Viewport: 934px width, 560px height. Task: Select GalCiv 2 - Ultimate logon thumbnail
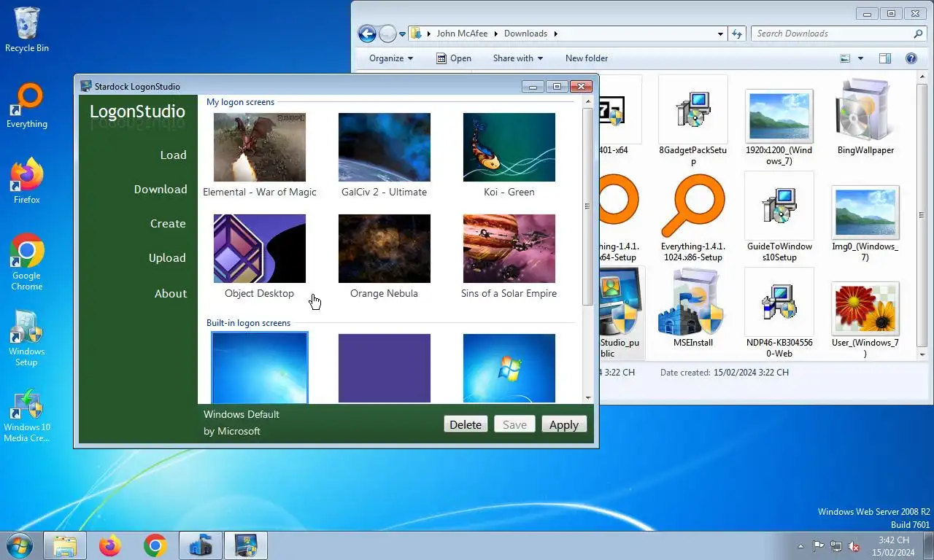point(385,147)
